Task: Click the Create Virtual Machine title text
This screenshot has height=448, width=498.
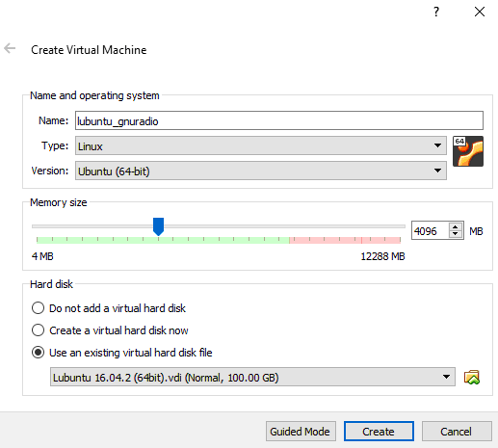Action: point(89,50)
